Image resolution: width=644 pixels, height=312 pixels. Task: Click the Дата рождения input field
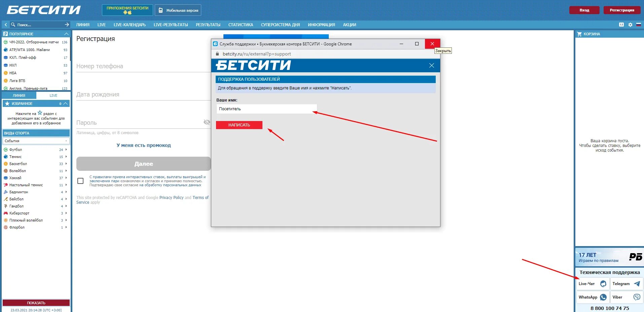[x=144, y=94]
